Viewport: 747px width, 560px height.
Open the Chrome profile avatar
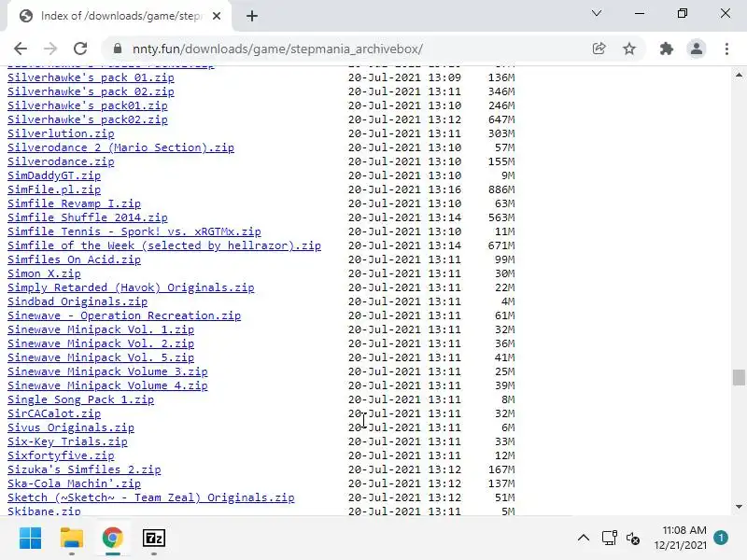point(696,49)
